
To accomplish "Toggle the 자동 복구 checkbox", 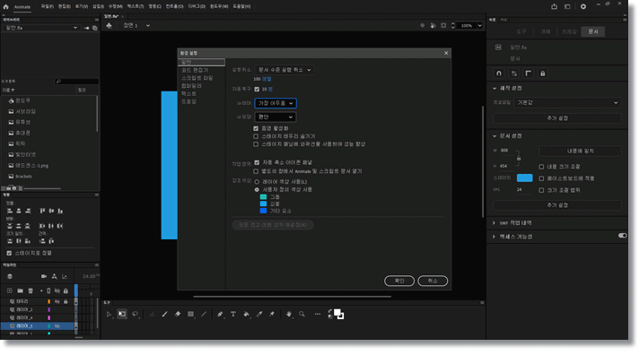I will tap(257, 89).
